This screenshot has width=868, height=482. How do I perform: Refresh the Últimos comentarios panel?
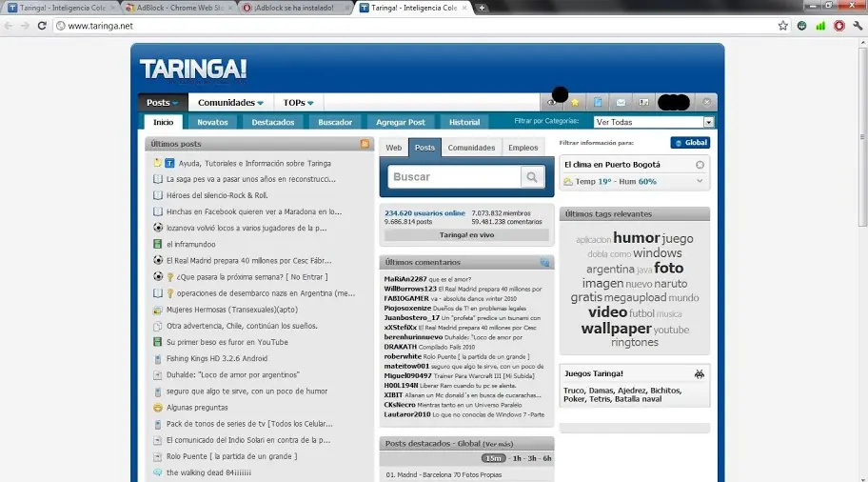[544, 263]
